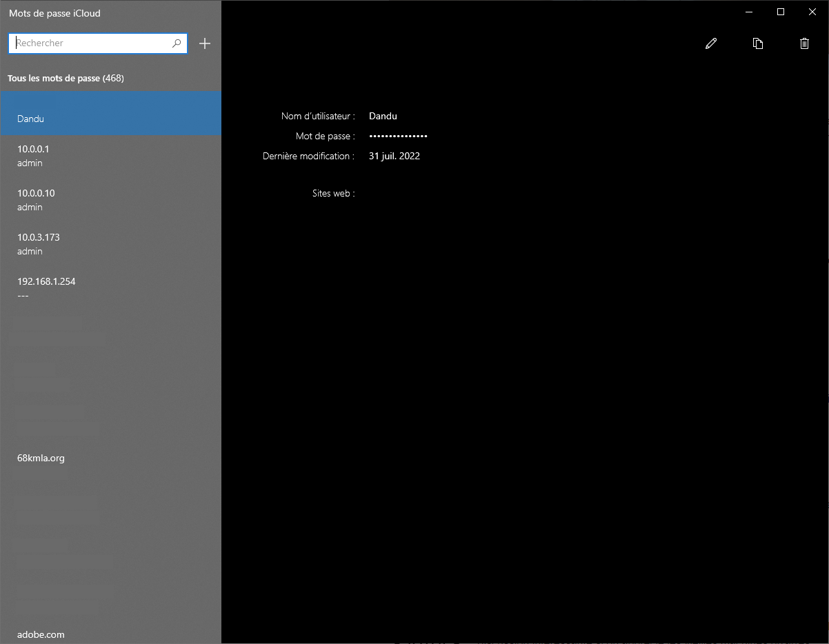The image size is (829, 644).
Task: Select the 192.168.1.254 entry
Action: 110,289
